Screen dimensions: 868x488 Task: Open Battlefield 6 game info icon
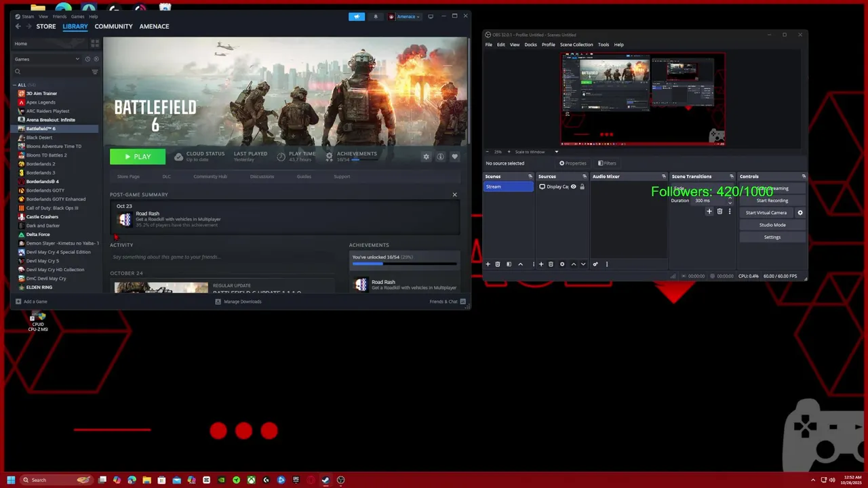pyautogui.click(x=440, y=157)
